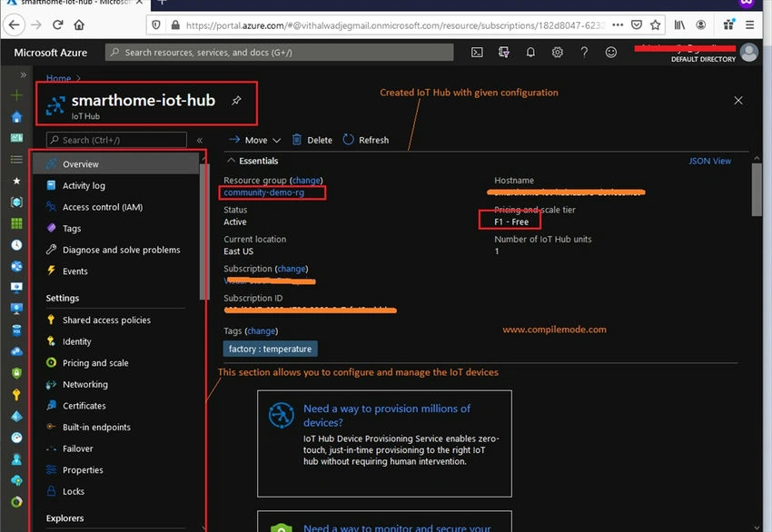Open All services list icon

coord(16,159)
